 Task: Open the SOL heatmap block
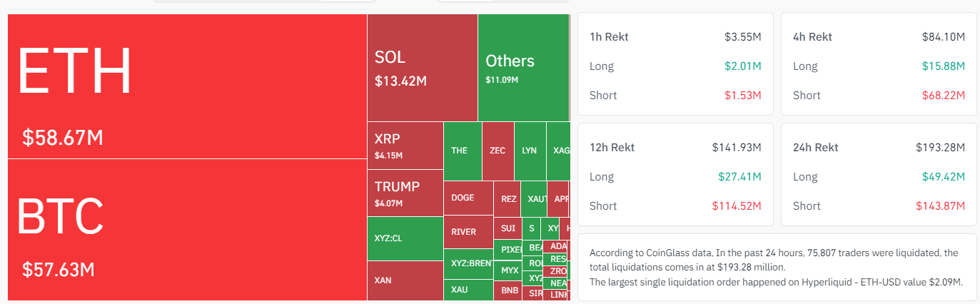(422, 68)
